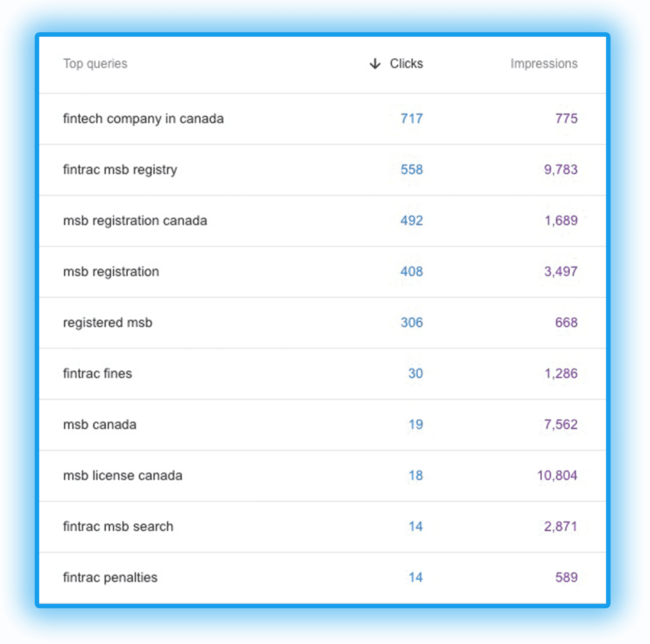This screenshot has width=650, height=644.
Task: Click the 717 clicks value
Action: tap(411, 119)
